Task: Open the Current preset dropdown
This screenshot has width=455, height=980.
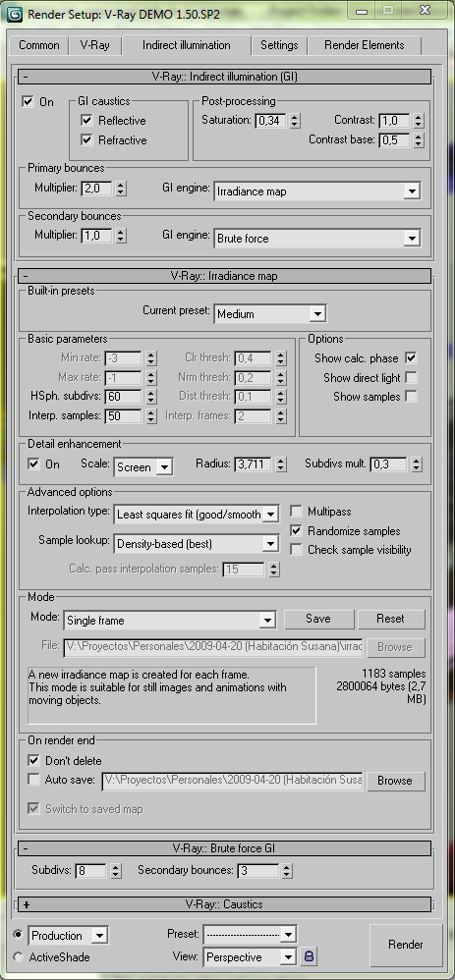Action: [x=269, y=314]
